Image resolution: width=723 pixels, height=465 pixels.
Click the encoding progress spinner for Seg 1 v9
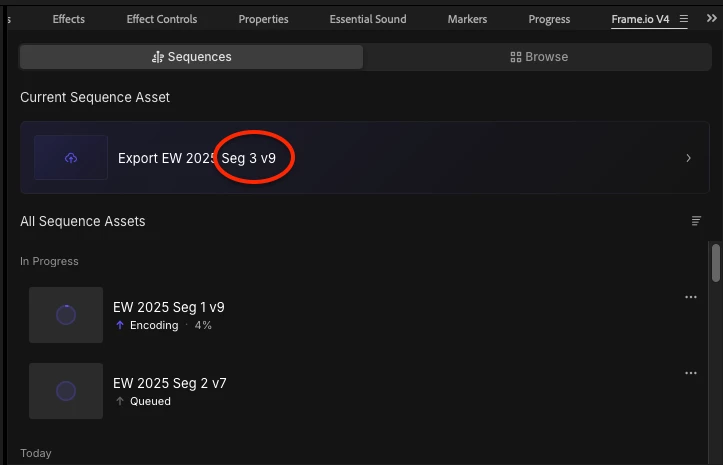(x=66, y=315)
